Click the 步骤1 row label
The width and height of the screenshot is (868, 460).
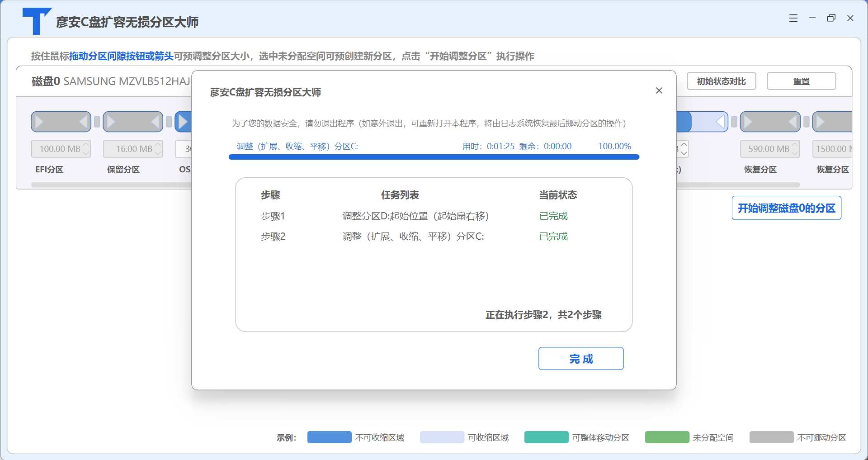[x=273, y=216]
